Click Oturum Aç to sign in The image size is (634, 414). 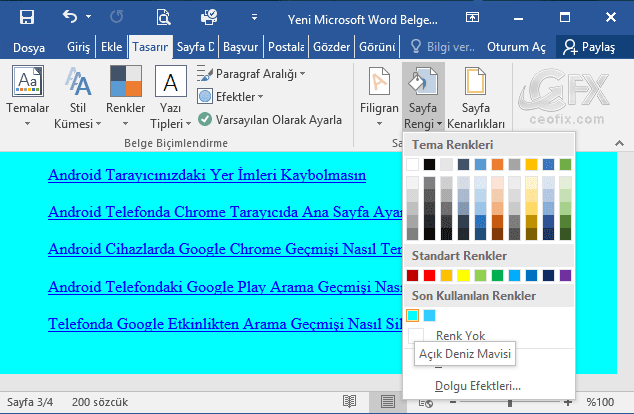[516, 47]
